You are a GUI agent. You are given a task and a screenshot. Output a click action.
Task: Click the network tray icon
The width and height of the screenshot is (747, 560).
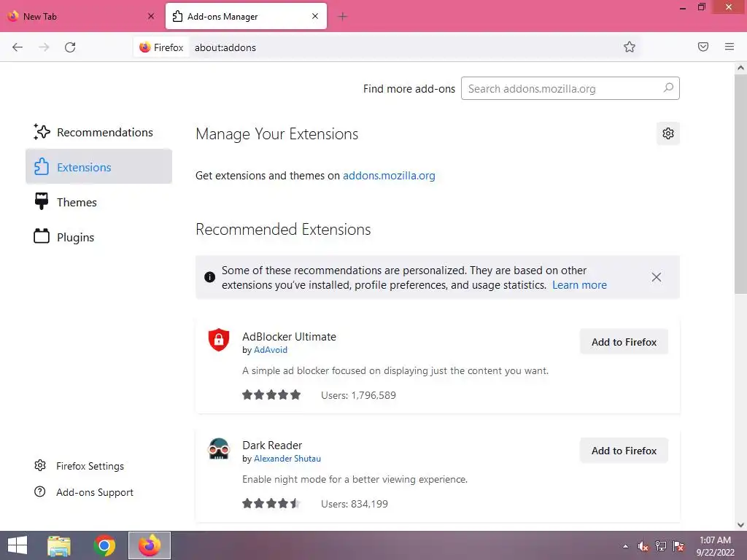[661, 546]
